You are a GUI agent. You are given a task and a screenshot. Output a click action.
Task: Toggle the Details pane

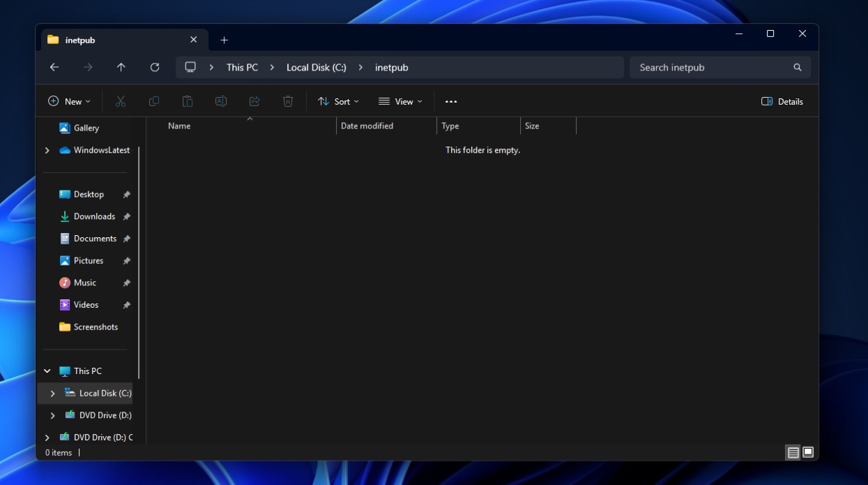782,101
